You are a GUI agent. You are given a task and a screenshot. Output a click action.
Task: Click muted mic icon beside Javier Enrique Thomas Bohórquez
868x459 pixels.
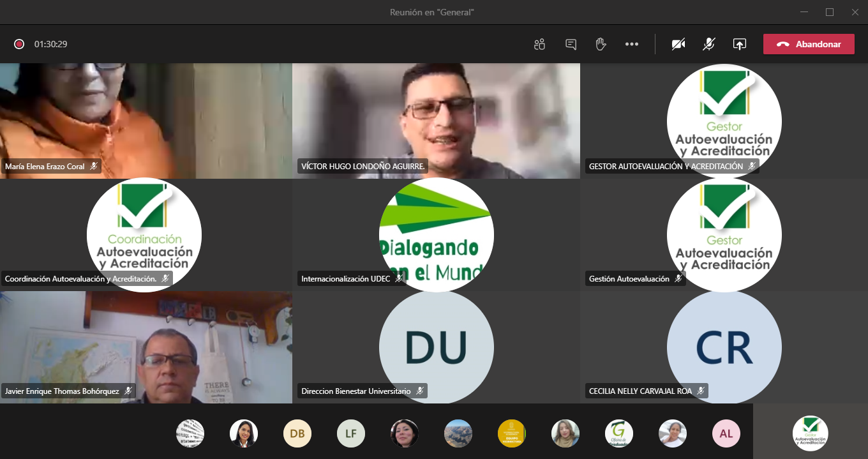coord(128,391)
